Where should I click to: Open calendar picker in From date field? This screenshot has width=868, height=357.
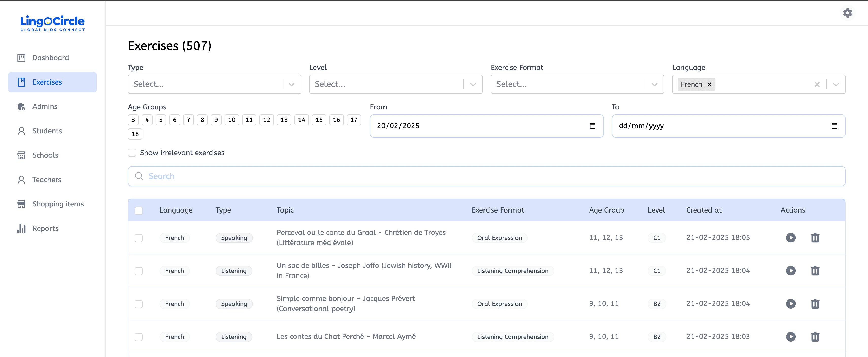[x=592, y=126]
